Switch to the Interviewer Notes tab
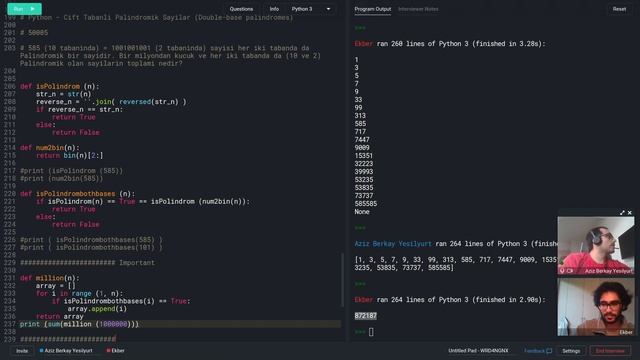 (418, 9)
